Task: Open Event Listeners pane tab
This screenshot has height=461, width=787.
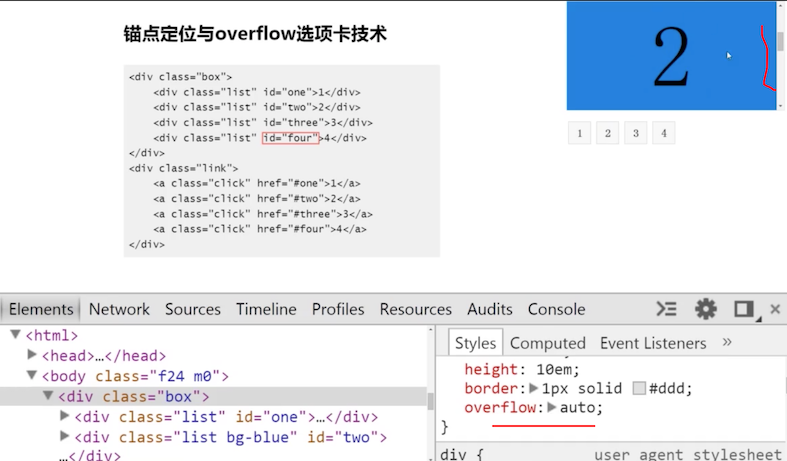Action: pyautogui.click(x=653, y=343)
